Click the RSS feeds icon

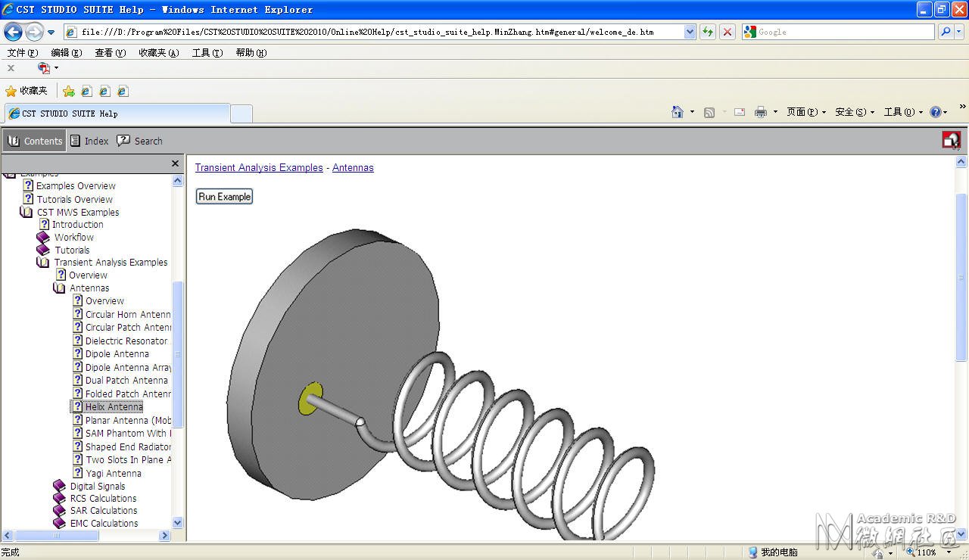tap(709, 112)
